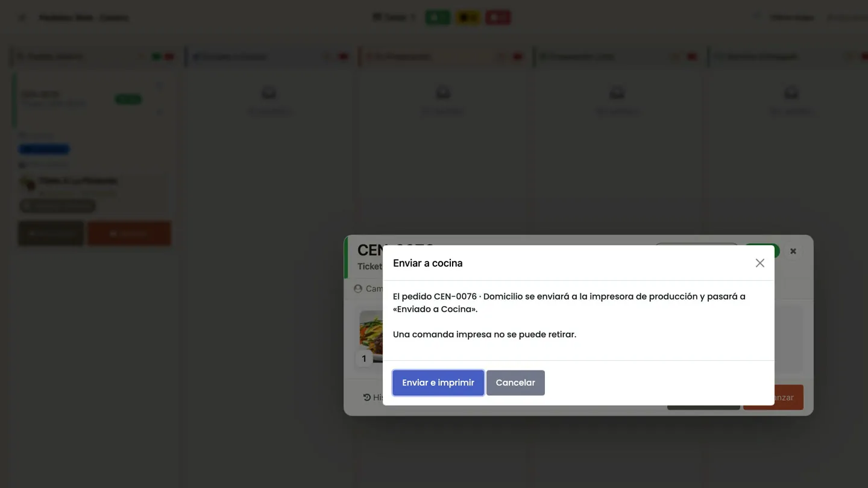Close the Enviar a cocina dialog with X
The width and height of the screenshot is (868, 488).
[759, 263]
